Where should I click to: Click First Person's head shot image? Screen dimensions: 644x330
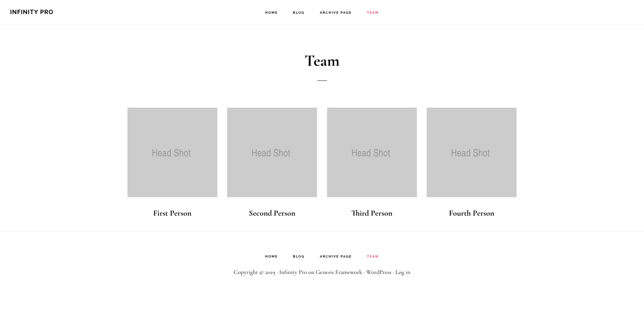pyautogui.click(x=172, y=152)
